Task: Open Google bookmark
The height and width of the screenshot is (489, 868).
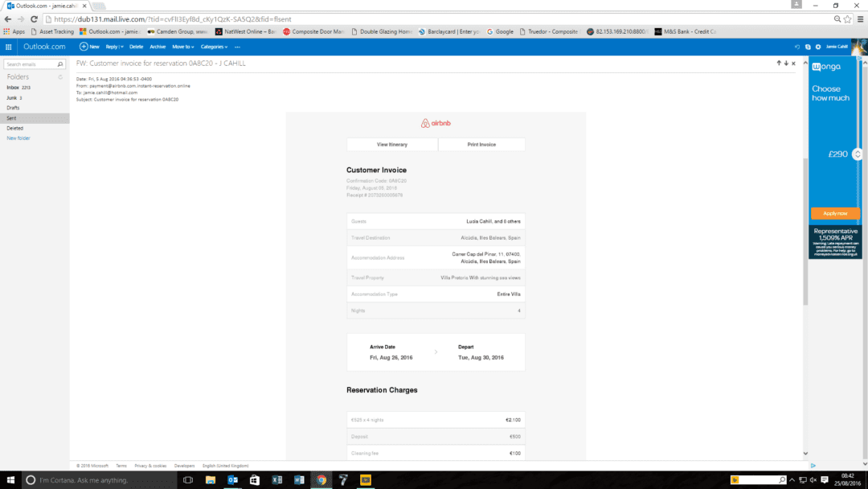Action: 500,31
